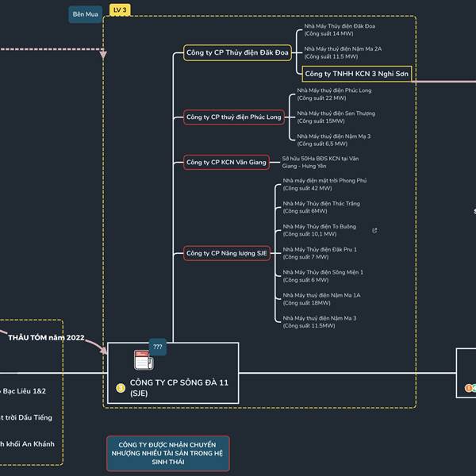Click the 'Bạc Liêu 1&2' item
This screenshot has height=476, width=476.
click(23, 391)
